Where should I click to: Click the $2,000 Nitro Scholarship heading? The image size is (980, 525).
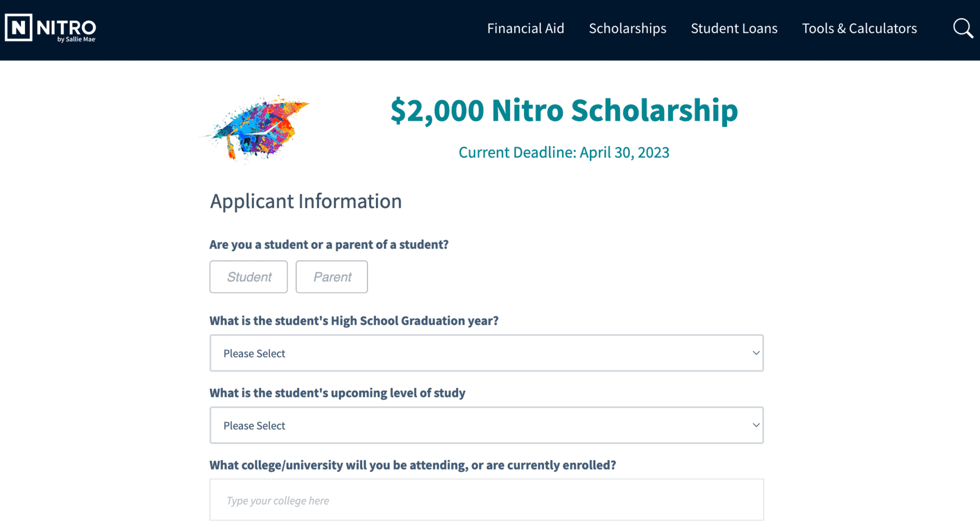pyautogui.click(x=563, y=110)
